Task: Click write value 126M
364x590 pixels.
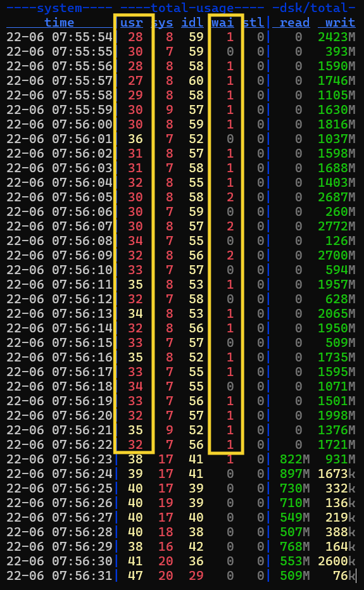Action: coord(341,241)
